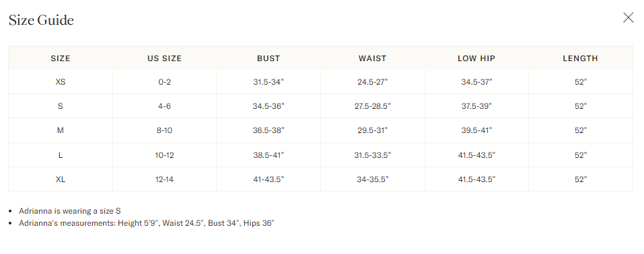Select the XS size cell
The width and height of the screenshot is (644, 254).
61,82
